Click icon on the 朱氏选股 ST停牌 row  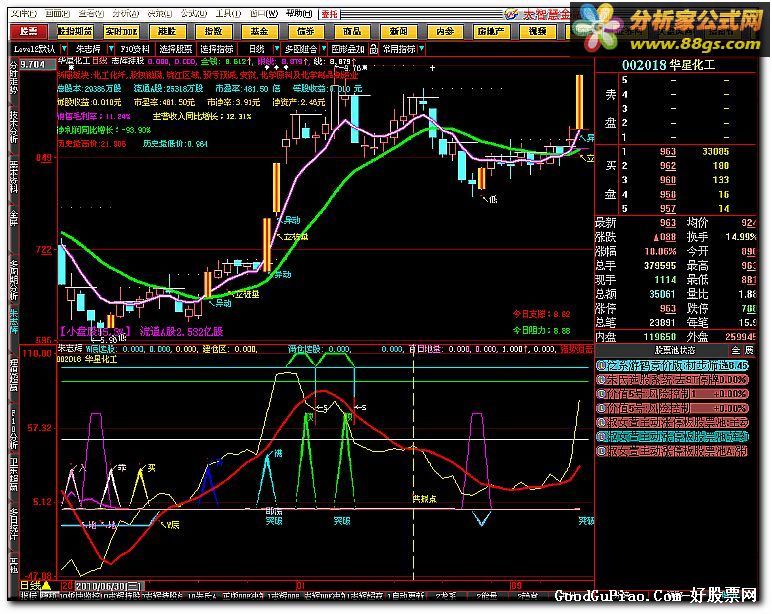point(601,380)
